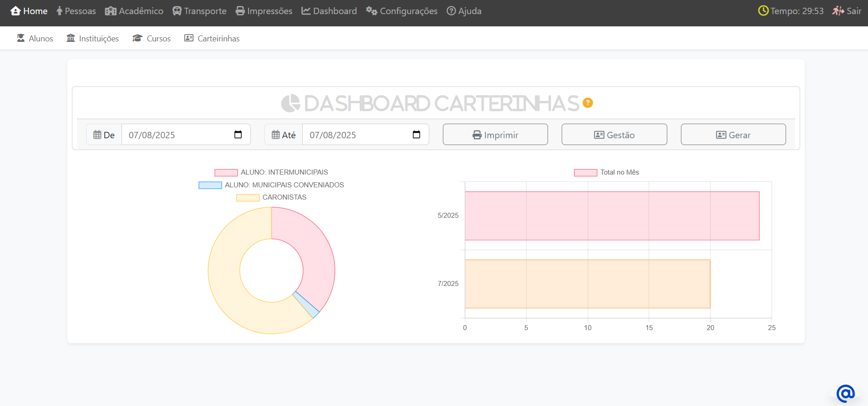The height and width of the screenshot is (406, 868).
Task: Click the dashboard pie chart title icon
Action: [x=290, y=103]
